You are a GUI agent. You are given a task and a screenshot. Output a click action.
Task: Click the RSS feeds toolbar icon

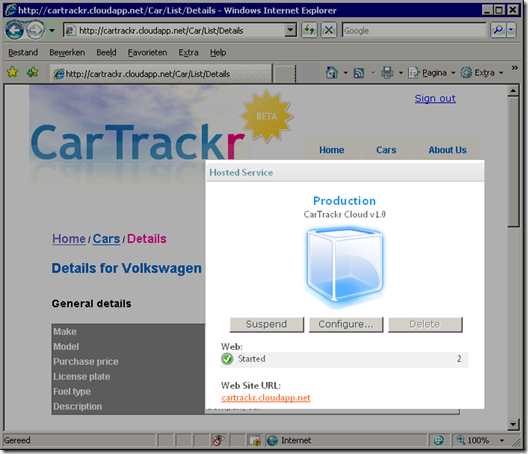tap(359, 73)
